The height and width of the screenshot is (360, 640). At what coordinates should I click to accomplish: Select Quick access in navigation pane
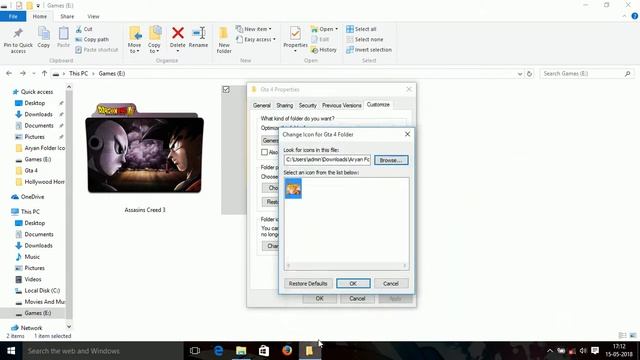(x=37, y=92)
